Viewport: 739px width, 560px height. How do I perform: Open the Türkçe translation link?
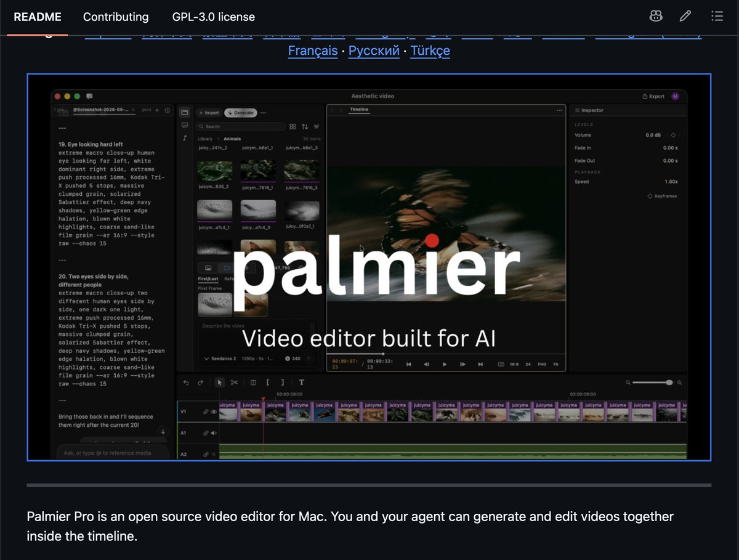(430, 51)
